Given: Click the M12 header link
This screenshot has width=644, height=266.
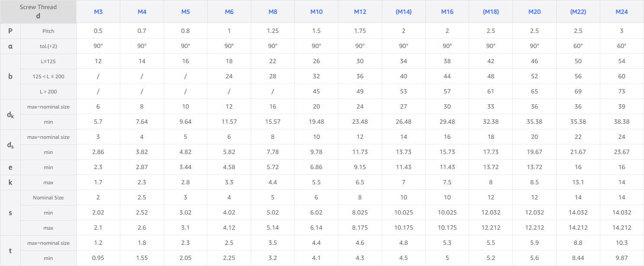Looking at the screenshot, I should click(x=360, y=12).
